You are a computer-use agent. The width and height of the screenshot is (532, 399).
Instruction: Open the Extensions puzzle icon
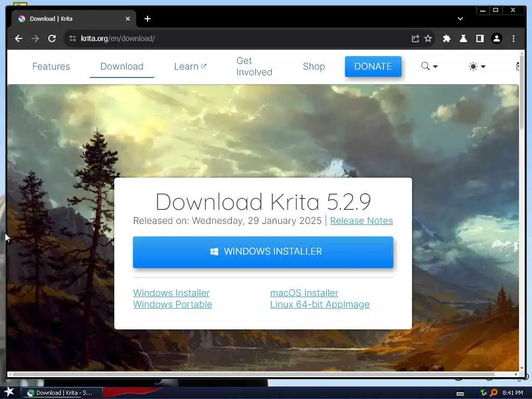(x=447, y=38)
